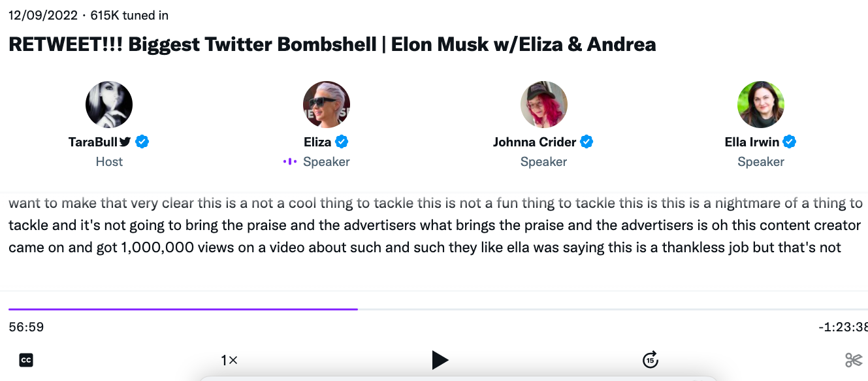Seek to the end of the progress bar's purple section
This screenshot has height=381, width=868.
357,309
